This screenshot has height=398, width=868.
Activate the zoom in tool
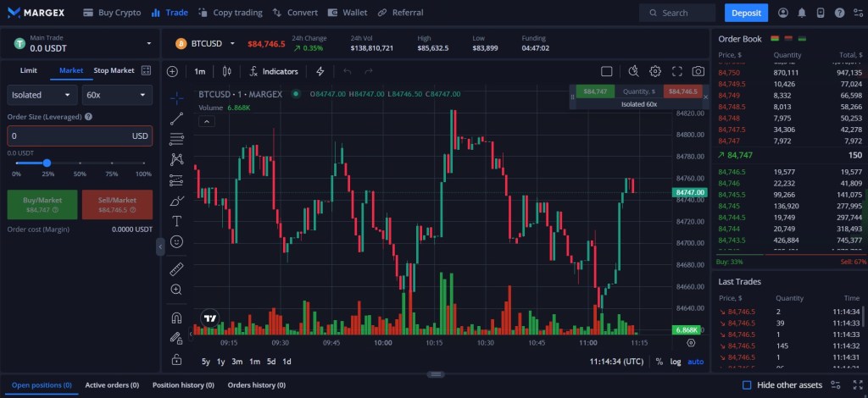[x=176, y=290]
